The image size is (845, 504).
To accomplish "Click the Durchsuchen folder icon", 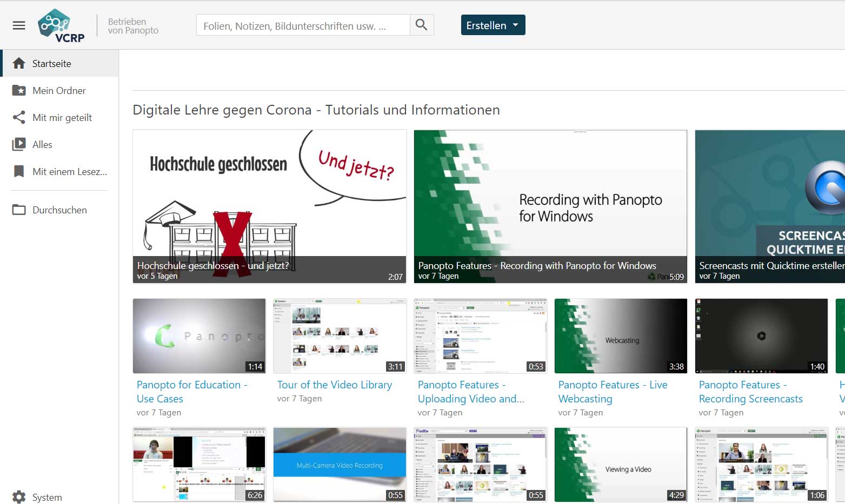I will point(19,210).
